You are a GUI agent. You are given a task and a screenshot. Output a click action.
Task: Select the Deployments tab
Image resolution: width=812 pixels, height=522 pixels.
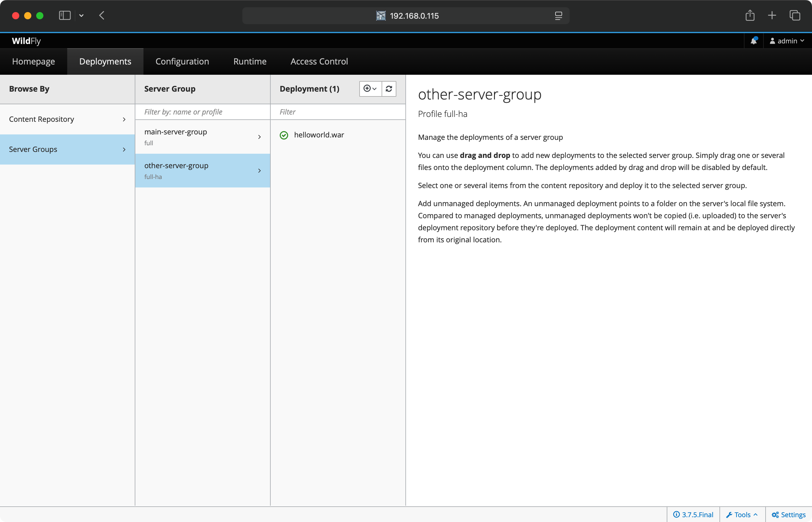105,61
